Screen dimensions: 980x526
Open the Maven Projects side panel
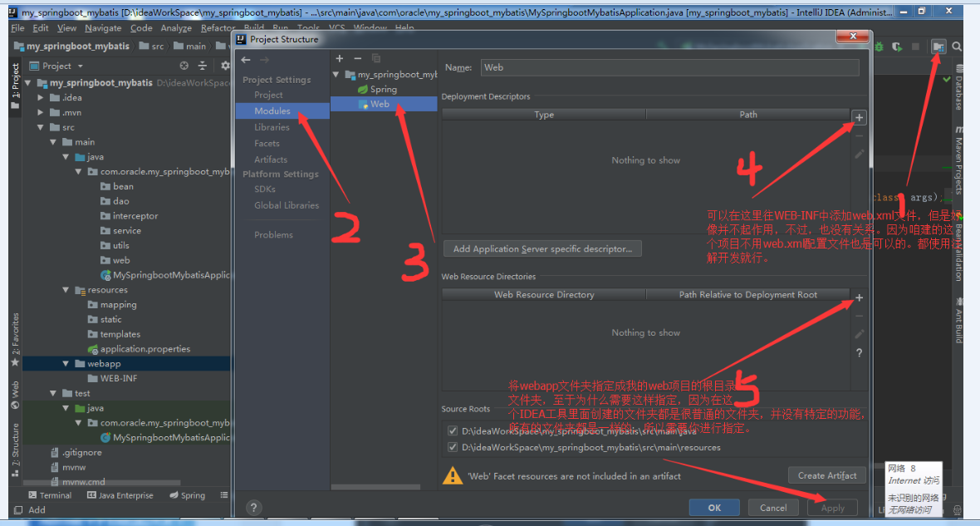958,162
